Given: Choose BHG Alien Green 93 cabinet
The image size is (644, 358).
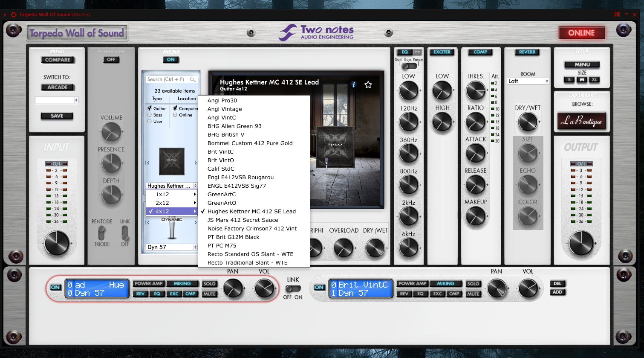Looking at the screenshot, I should (x=254, y=126).
